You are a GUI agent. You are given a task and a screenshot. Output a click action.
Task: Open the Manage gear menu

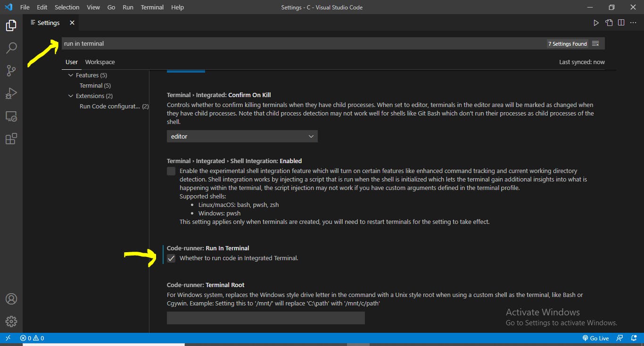click(11, 321)
